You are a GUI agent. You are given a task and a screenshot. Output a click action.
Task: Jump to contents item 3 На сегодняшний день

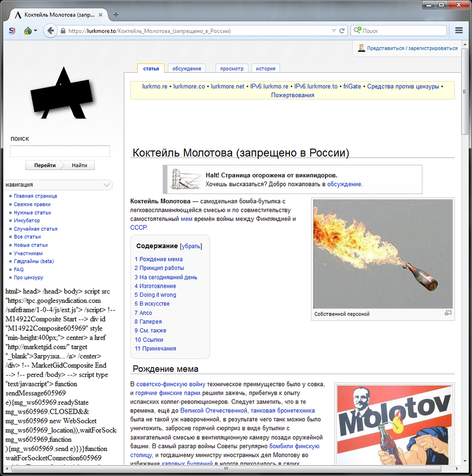166,277
